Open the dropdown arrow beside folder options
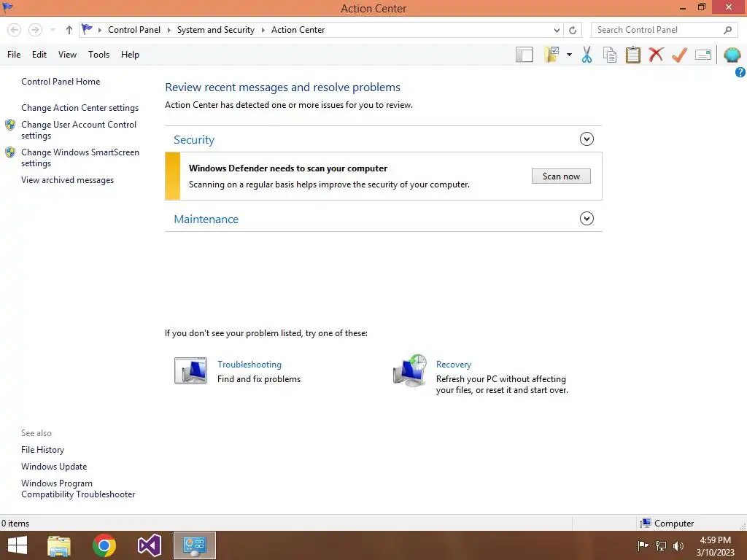Screen dimensions: 747x560 [x=569, y=55]
